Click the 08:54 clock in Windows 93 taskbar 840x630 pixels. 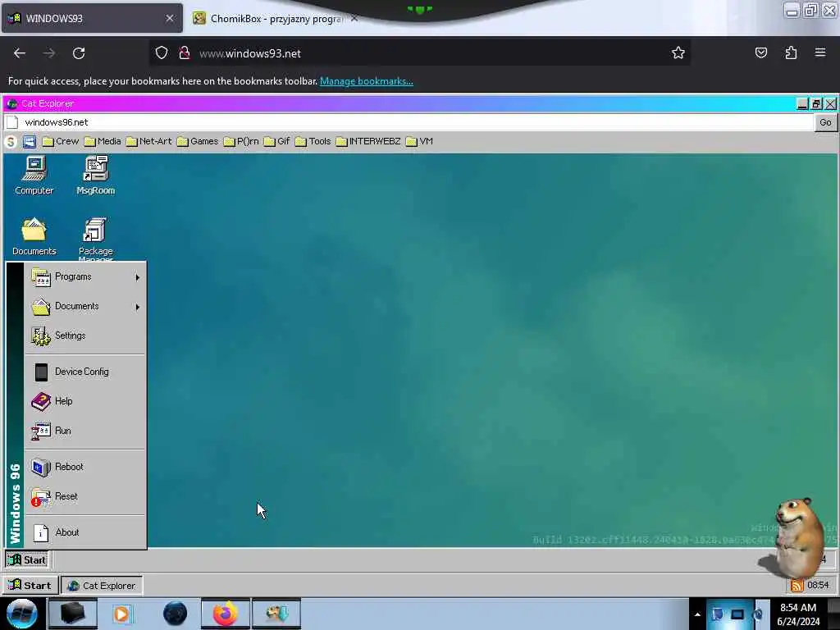point(818,585)
